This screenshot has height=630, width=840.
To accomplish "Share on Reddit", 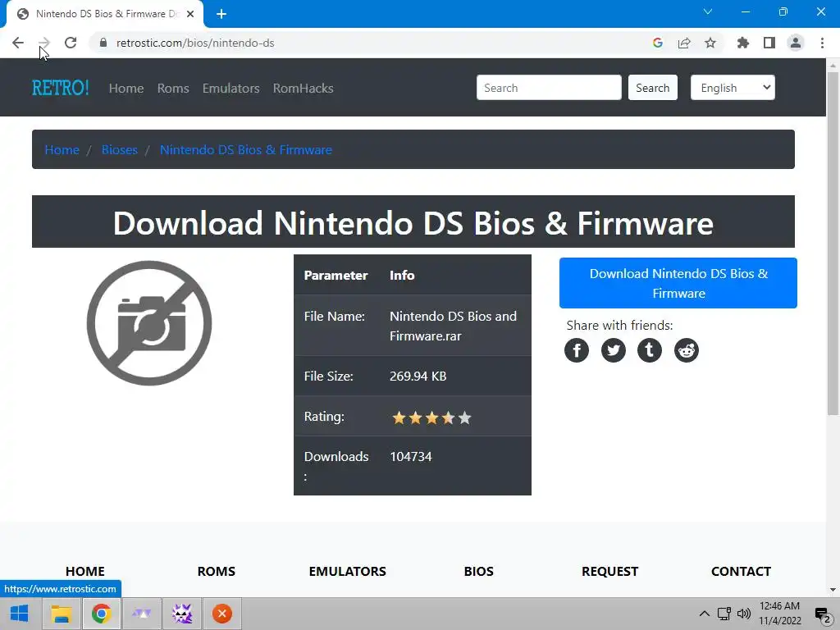I will [x=687, y=350].
